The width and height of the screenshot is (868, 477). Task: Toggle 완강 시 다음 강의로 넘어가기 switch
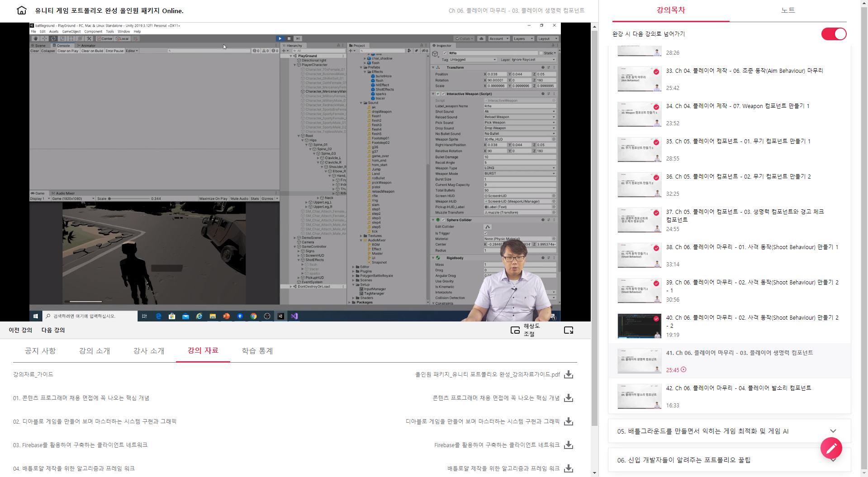(x=834, y=34)
